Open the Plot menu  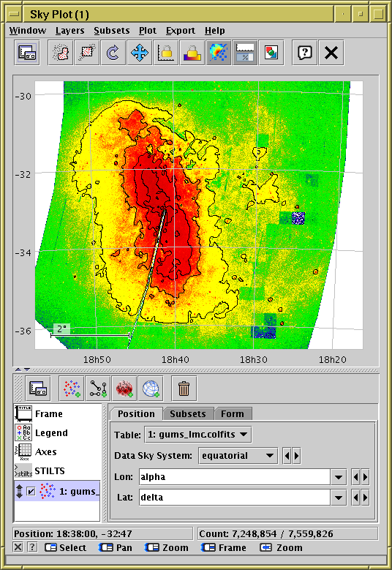[148, 31]
